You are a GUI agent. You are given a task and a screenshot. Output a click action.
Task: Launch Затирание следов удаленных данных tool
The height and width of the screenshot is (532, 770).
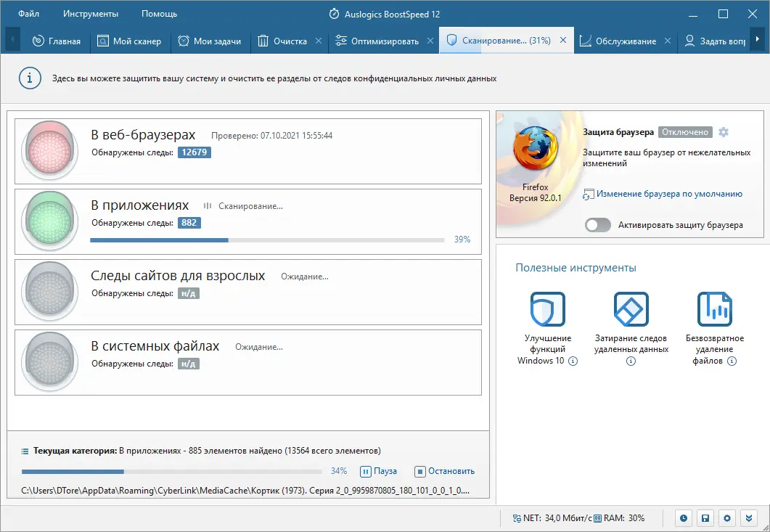pos(631,309)
